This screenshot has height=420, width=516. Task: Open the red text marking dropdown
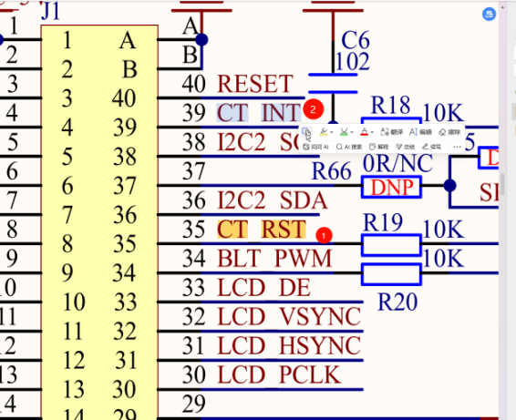372,132
